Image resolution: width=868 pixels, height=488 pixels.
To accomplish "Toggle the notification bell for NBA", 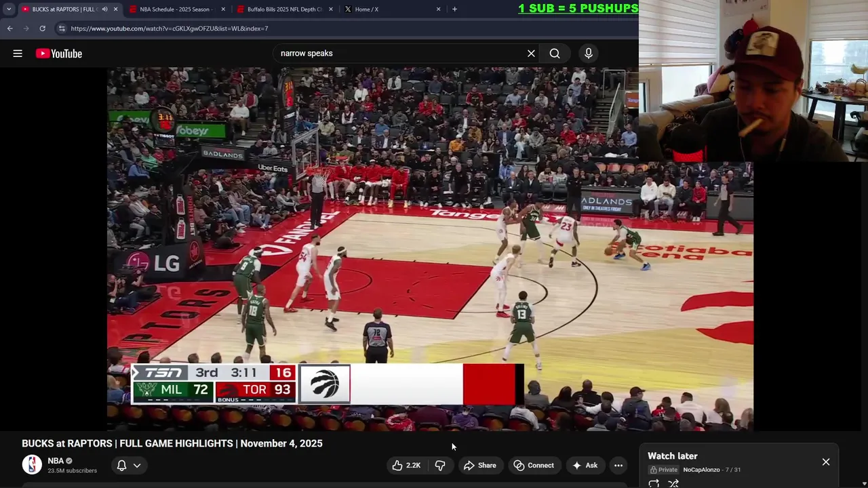I will 121,465.
